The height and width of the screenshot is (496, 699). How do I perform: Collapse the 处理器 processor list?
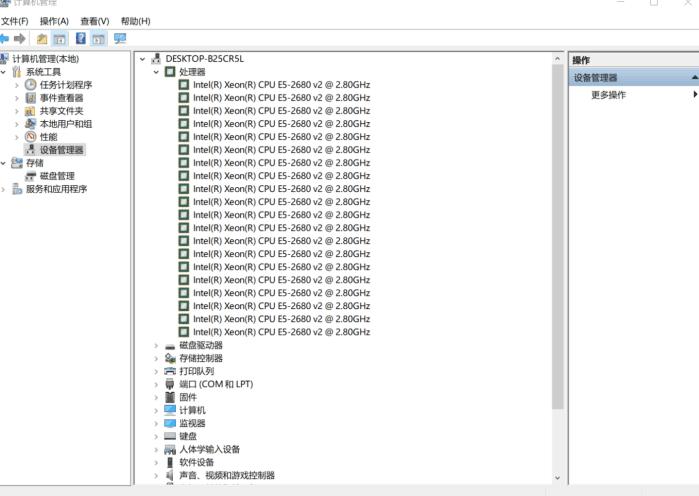click(156, 72)
